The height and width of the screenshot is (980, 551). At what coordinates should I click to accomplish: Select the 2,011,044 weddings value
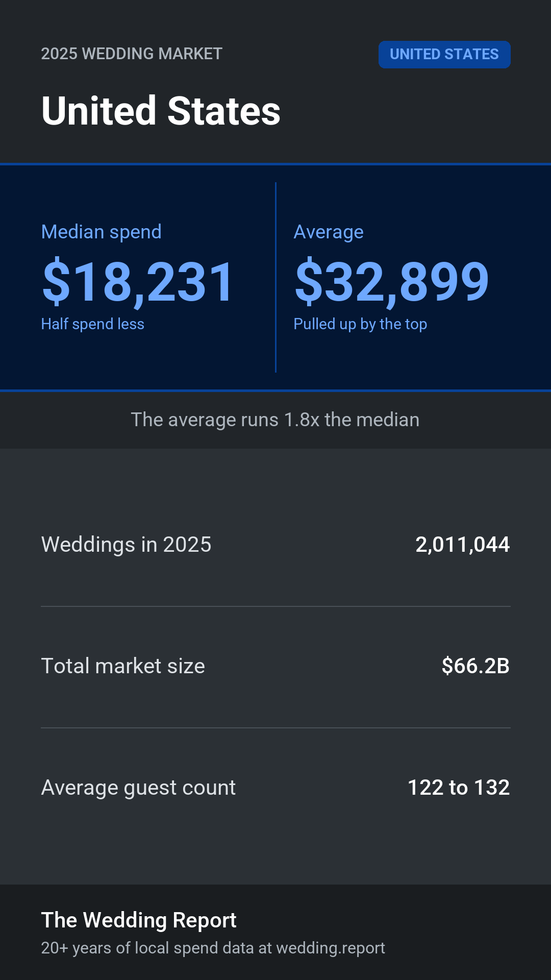click(463, 545)
